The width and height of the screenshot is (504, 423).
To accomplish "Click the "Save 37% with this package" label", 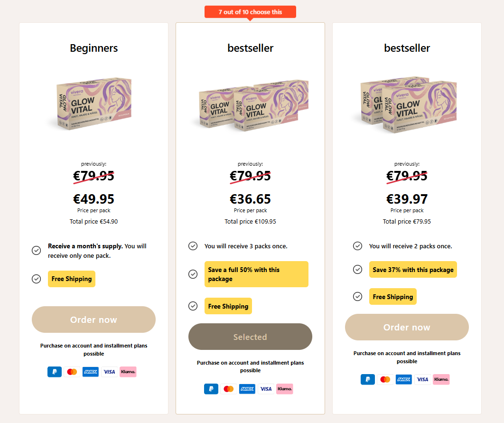I will point(413,270).
